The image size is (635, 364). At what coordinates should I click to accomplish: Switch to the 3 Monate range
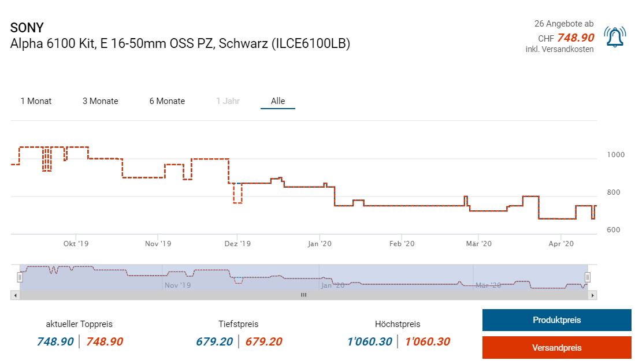100,101
